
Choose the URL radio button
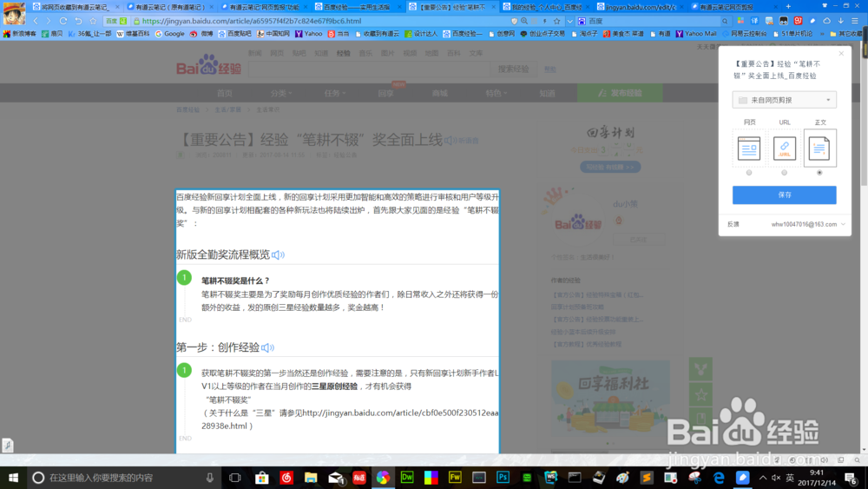click(785, 173)
